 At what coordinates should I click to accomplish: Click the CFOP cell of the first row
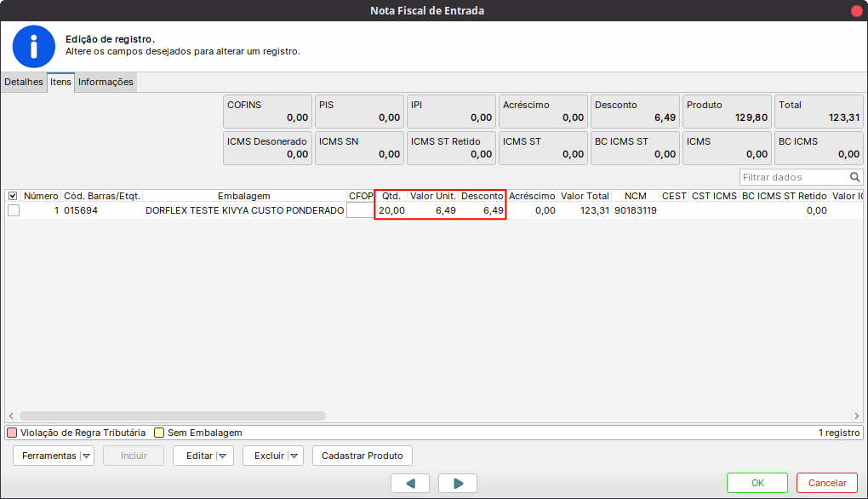[360, 210]
